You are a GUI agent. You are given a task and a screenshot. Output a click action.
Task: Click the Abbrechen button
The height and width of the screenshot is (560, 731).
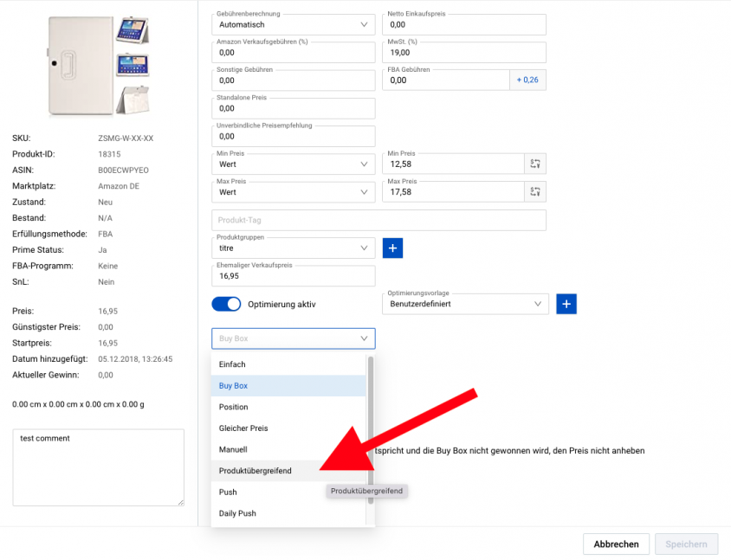point(616,544)
